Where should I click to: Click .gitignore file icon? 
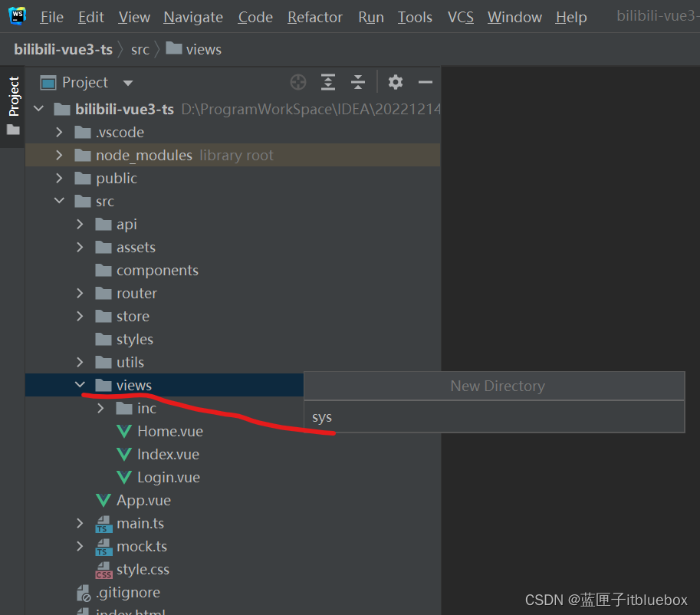pos(83,593)
